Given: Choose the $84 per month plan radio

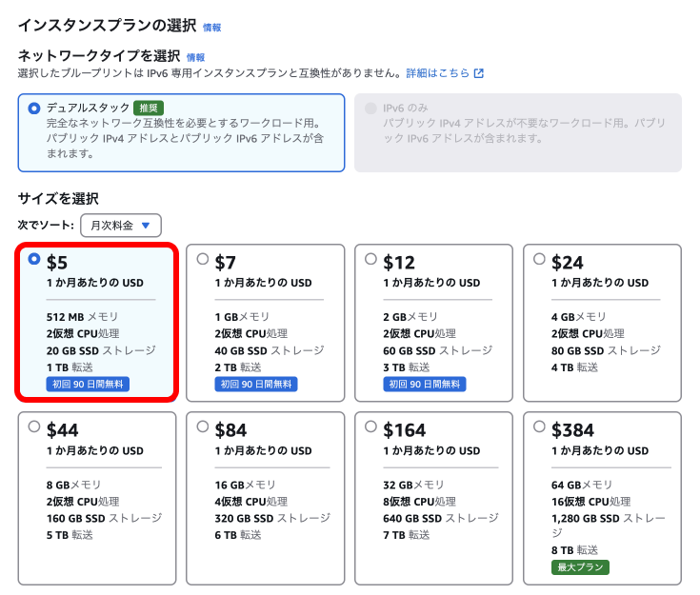Looking at the screenshot, I should click(x=202, y=426).
